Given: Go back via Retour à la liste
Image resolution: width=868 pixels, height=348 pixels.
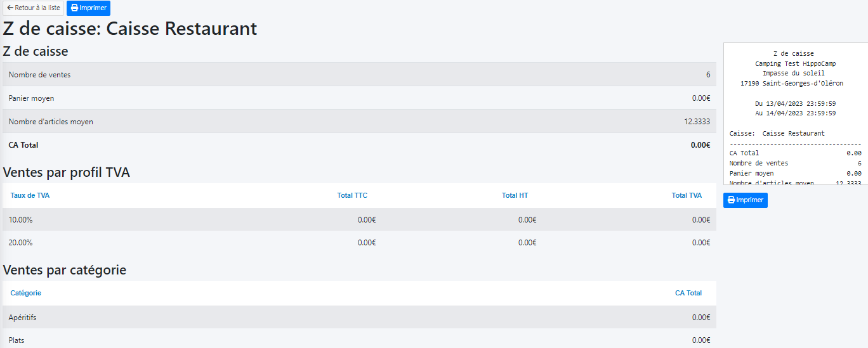Looking at the screenshot, I should point(34,8).
